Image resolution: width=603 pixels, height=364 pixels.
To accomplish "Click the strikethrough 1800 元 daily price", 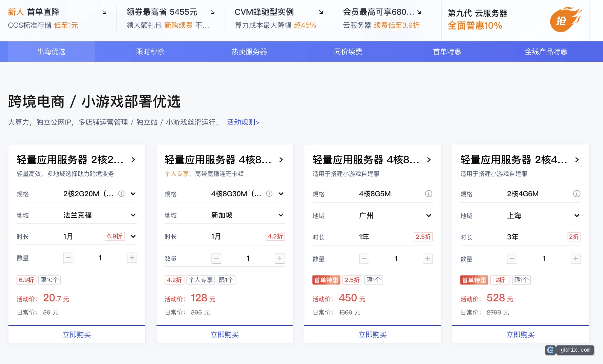I will pyautogui.click(x=349, y=312).
